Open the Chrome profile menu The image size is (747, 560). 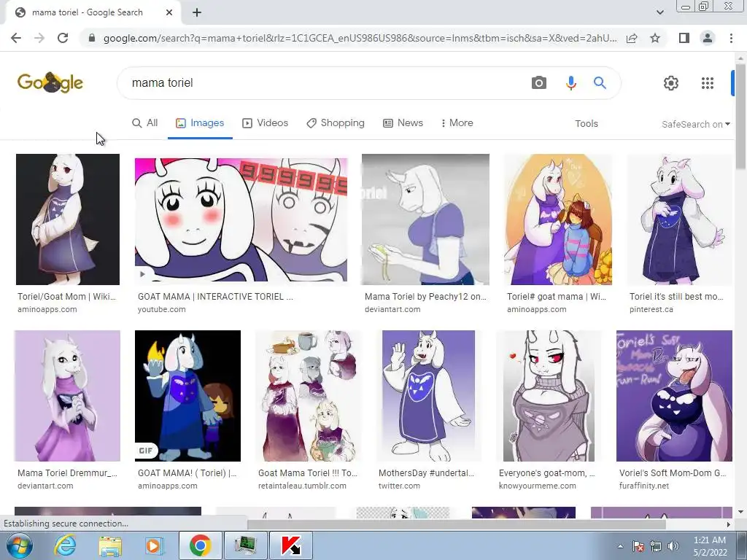click(708, 38)
